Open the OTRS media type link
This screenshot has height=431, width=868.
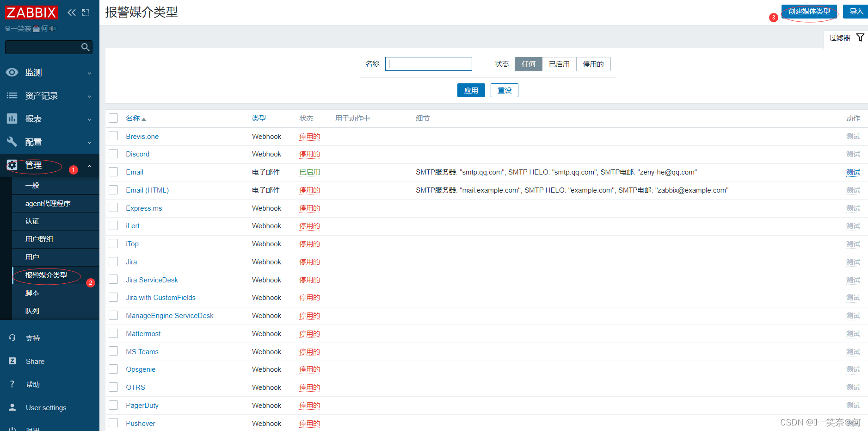(x=135, y=387)
